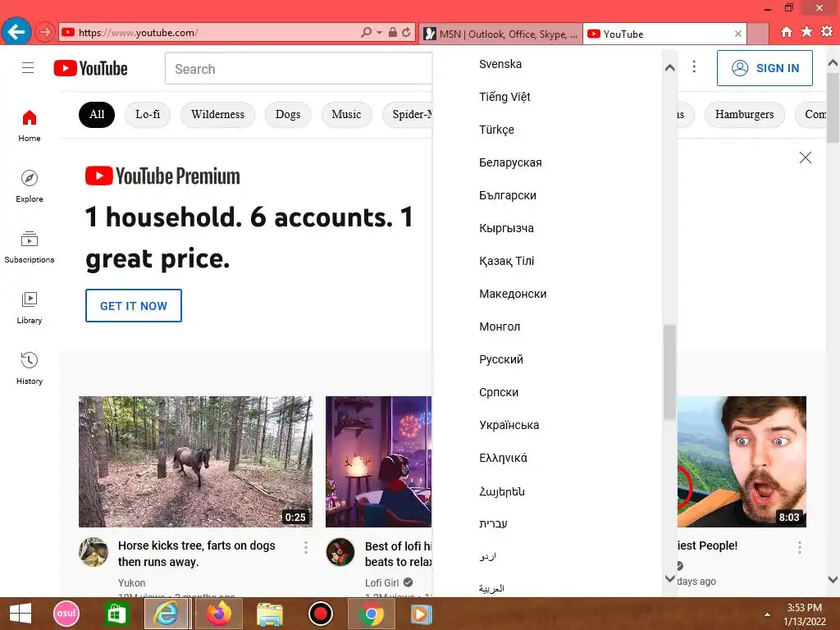Click the new tab button
This screenshot has height=630, width=840.
click(758, 34)
